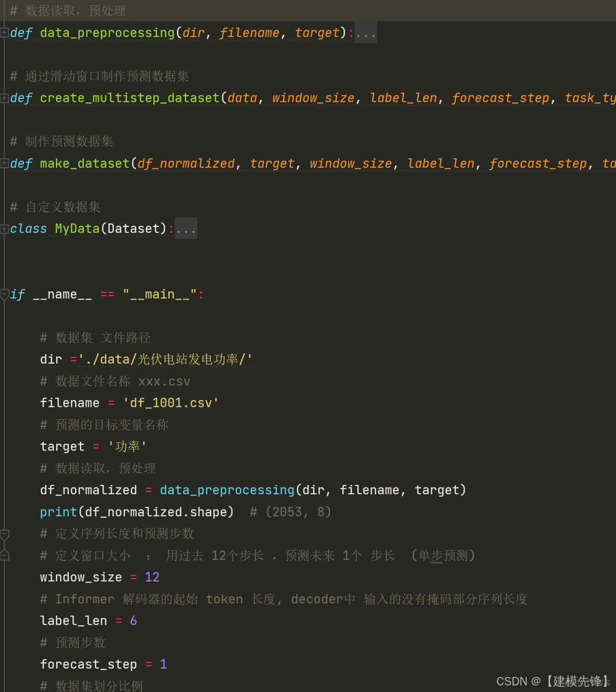Click the dir path string './data/光伏电站发电功率/'
The width and height of the screenshot is (616, 692).
click(x=165, y=359)
